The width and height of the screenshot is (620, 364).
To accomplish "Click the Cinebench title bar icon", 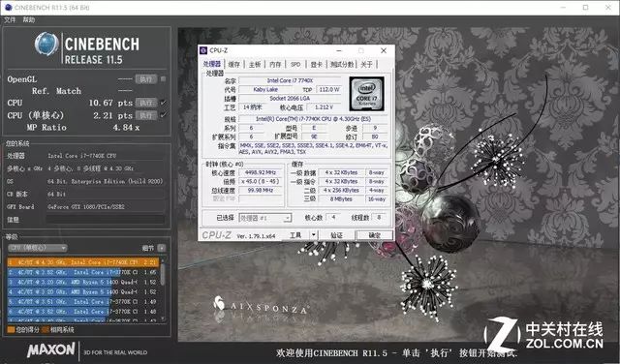I will point(8,7).
